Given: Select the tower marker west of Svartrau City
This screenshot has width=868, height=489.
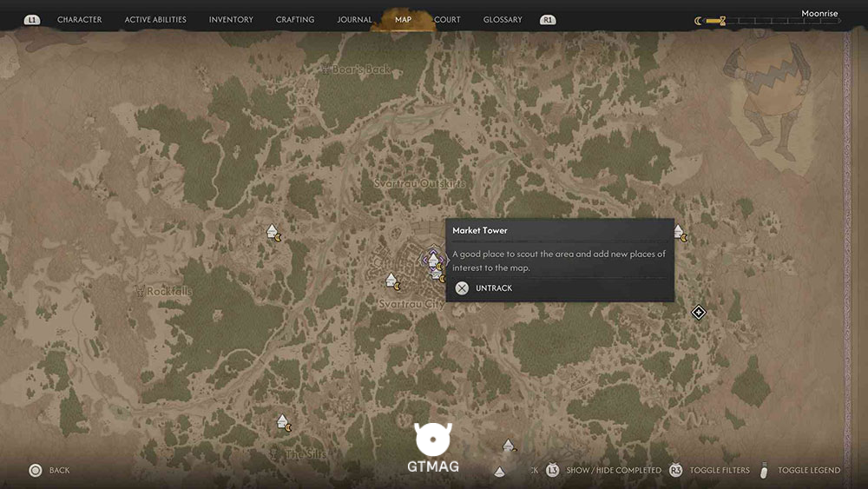Looking at the screenshot, I should 392,281.
